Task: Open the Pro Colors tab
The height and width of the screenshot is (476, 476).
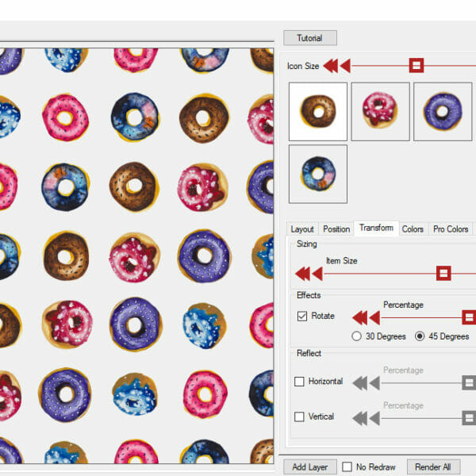Action: point(451,229)
